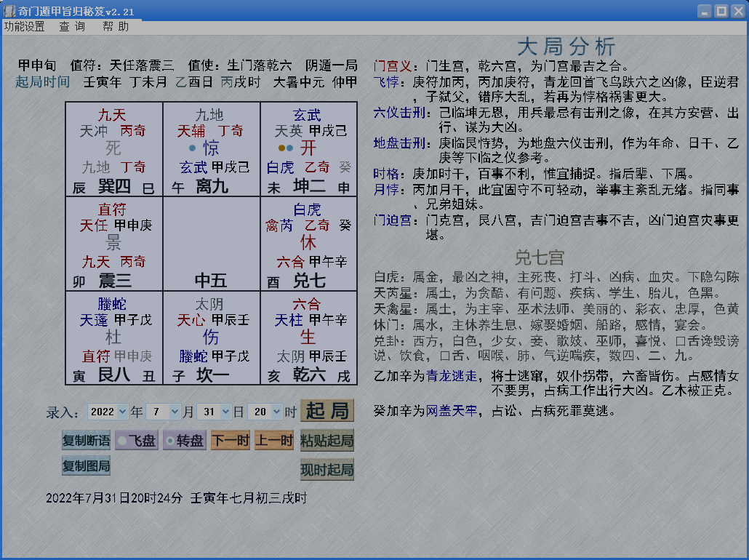Screen dimensions: 749x560
Task: Open the 功能设置 menu
Action: click(x=25, y=27)
